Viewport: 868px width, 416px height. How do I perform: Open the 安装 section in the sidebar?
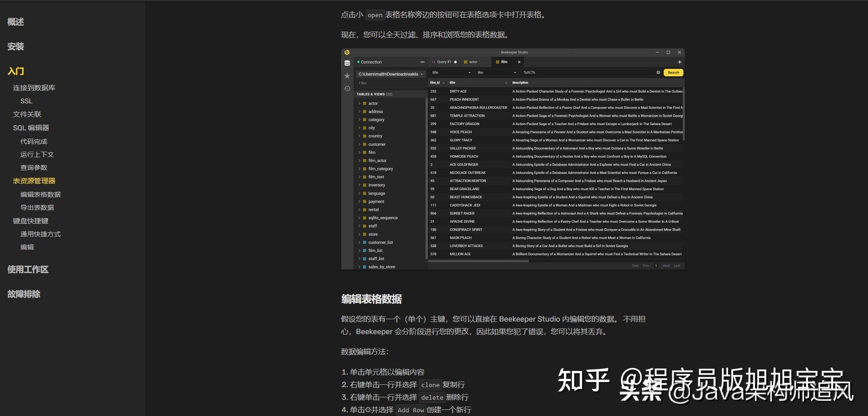(x=16, y=47)
